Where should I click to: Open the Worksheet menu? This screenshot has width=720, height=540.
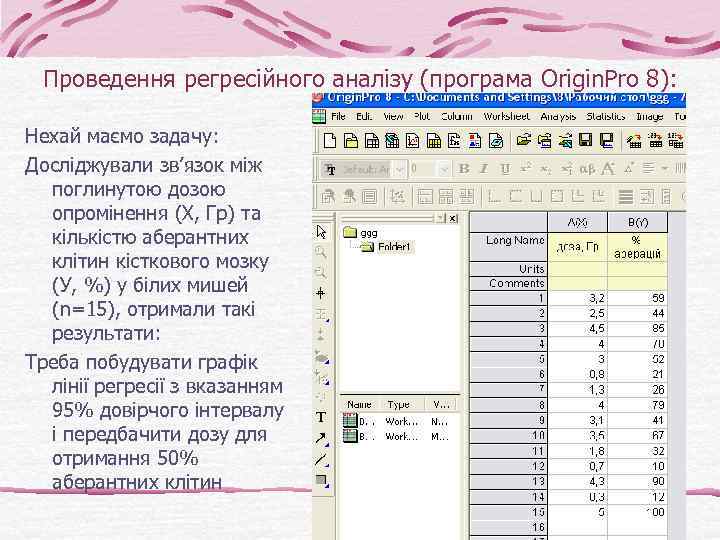tap(506, 117)
